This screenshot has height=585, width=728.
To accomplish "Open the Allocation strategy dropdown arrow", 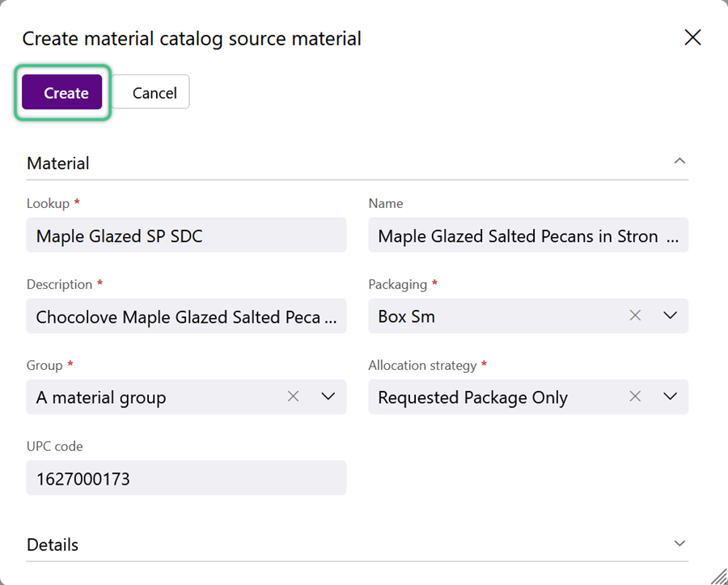I will (670, 396).
